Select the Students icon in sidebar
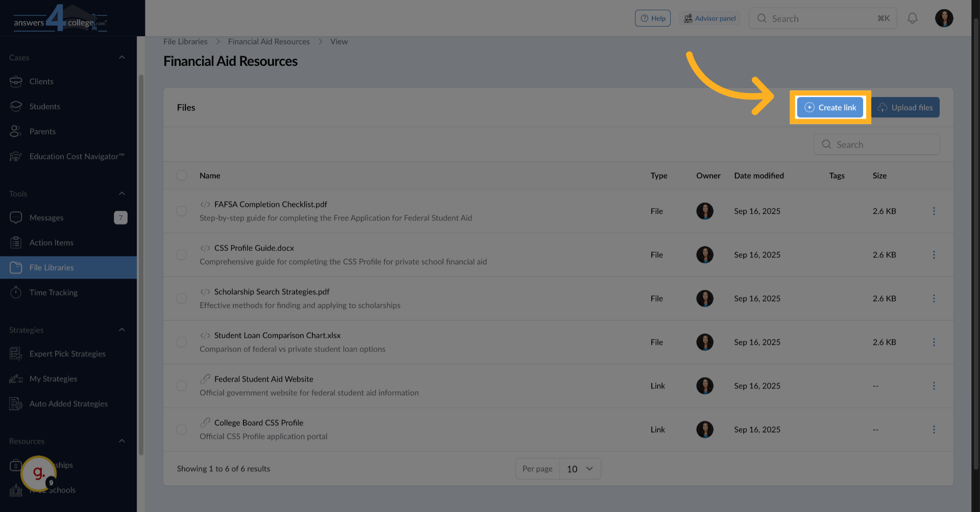Screen dimensions: 980x512 (16, 106)
